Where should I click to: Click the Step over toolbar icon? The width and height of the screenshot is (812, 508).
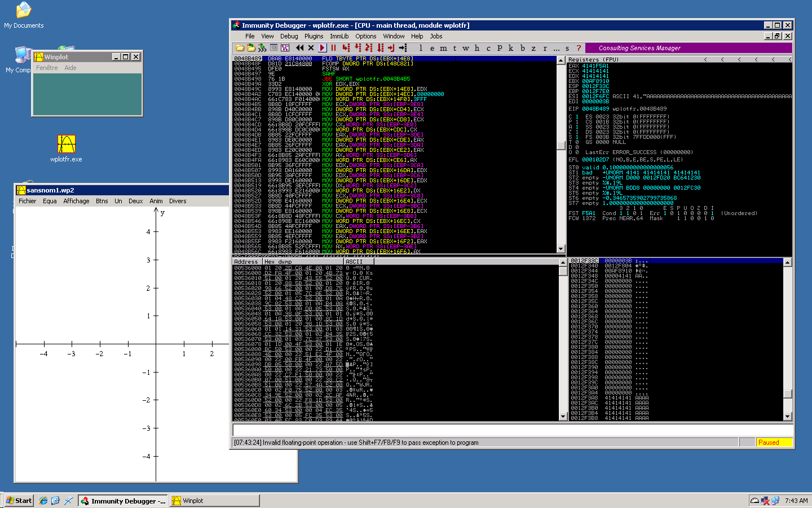pos(358,48)
